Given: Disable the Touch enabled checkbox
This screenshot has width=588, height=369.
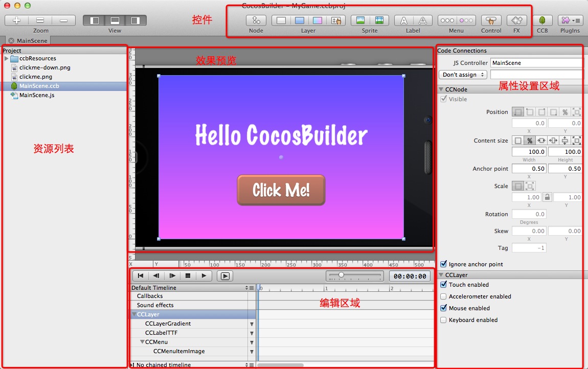Looking at the screenshot, I should [x=444, y=285].
